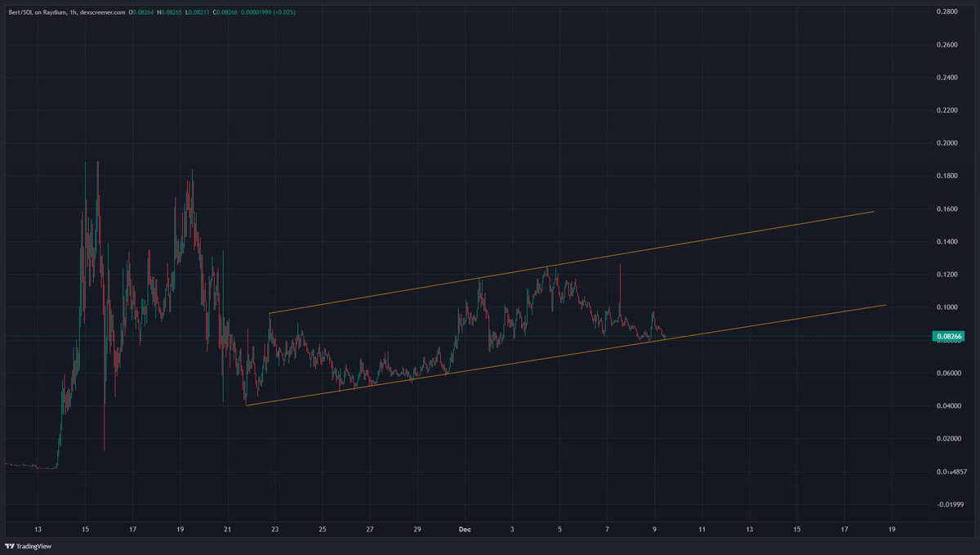This screenshot has width=980, height=555.
Task: Click the 21 date label on time axis
Action: (227, 529)
